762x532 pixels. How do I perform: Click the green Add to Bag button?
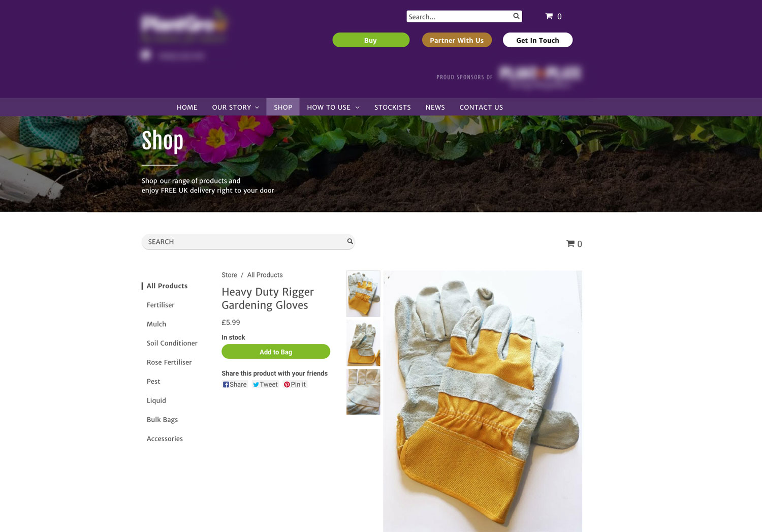click(x=276, y=352)
